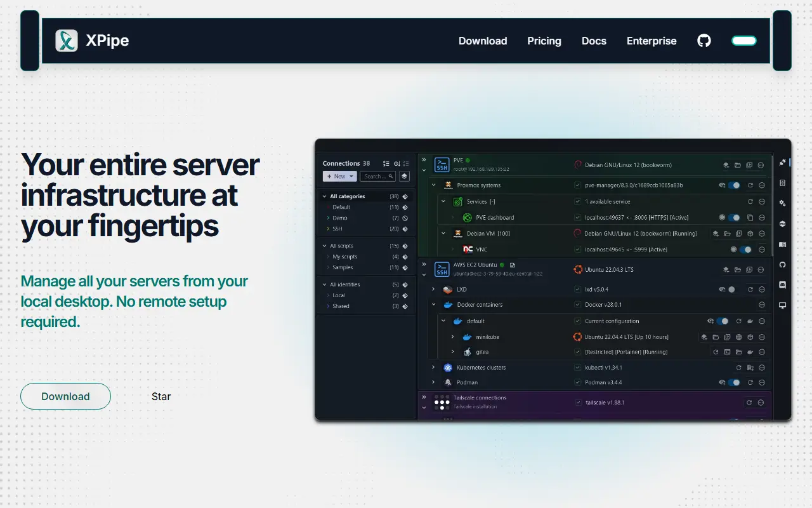
Task: Open the GitHub icon in the navigation bar
Action: tap(704, 41)
